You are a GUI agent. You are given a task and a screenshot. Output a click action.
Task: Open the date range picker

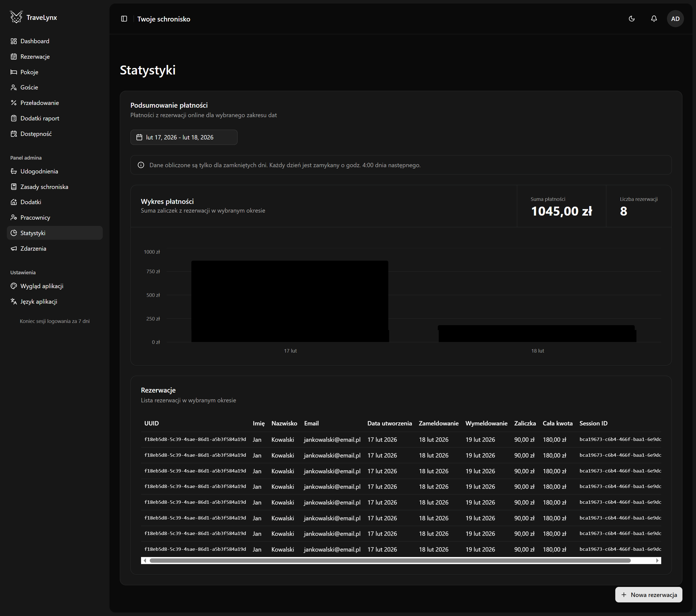coord(183,137)
